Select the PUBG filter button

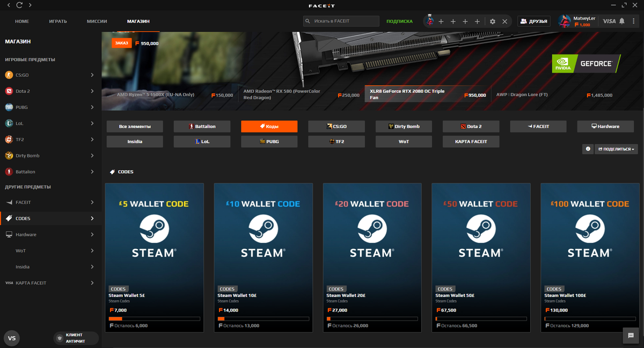click(269, 141)
